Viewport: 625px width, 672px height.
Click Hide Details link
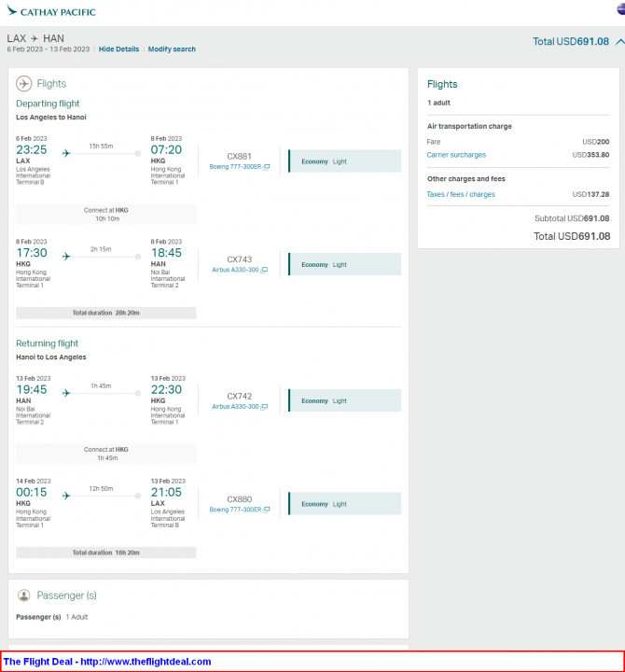[x=118, y=49]
